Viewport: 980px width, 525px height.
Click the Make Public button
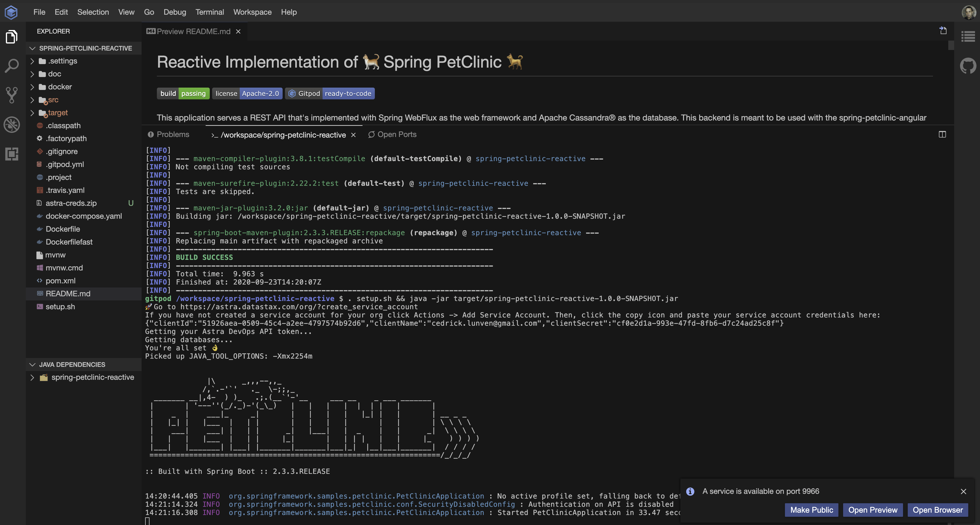tap(811, 510)
